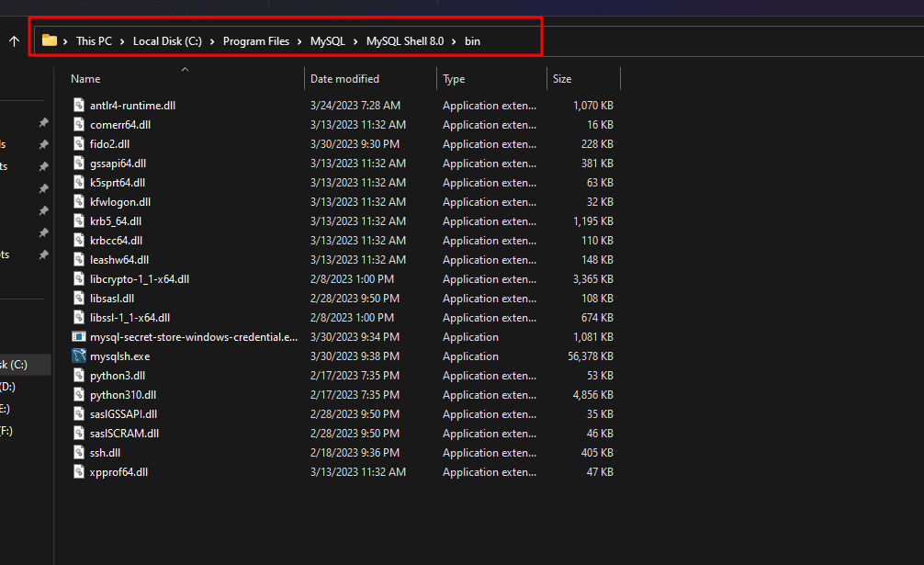Screen dimensions: 924x565
Task: Navigate to MySQL breadcrumb
Action: [x=328, y=41]
